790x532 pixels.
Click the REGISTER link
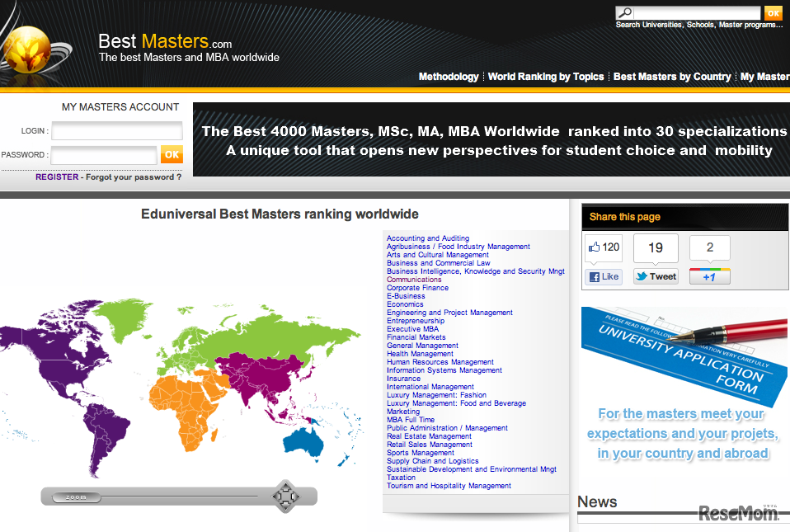(x=57, y=177)
